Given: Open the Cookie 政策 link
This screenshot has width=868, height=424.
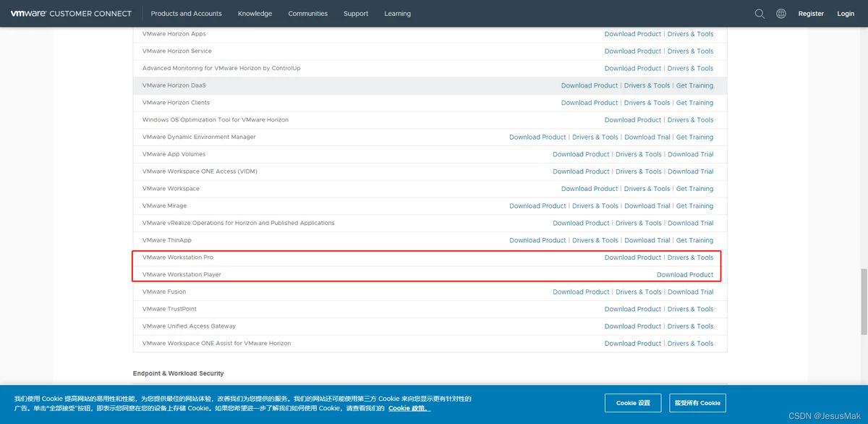Looking at the screenshot, I should coord(409,409).
